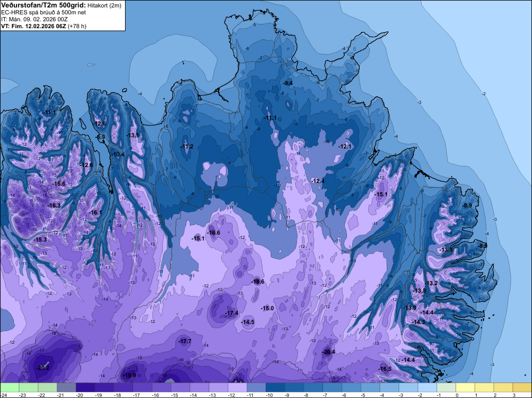
Task: Select the legend swatch above label -21
Action: pos(66,387)
